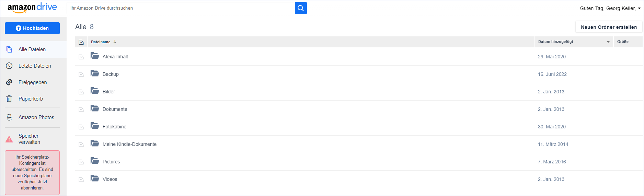Click the Letzte Dateien clock icon
644x196 pixels.
tap(9, 66)
